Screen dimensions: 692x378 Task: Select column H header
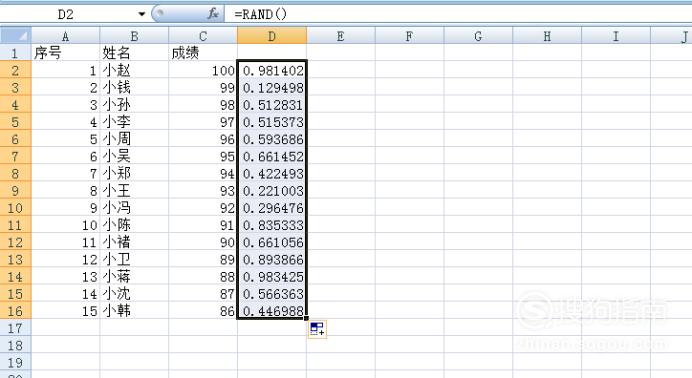[547, 36]
